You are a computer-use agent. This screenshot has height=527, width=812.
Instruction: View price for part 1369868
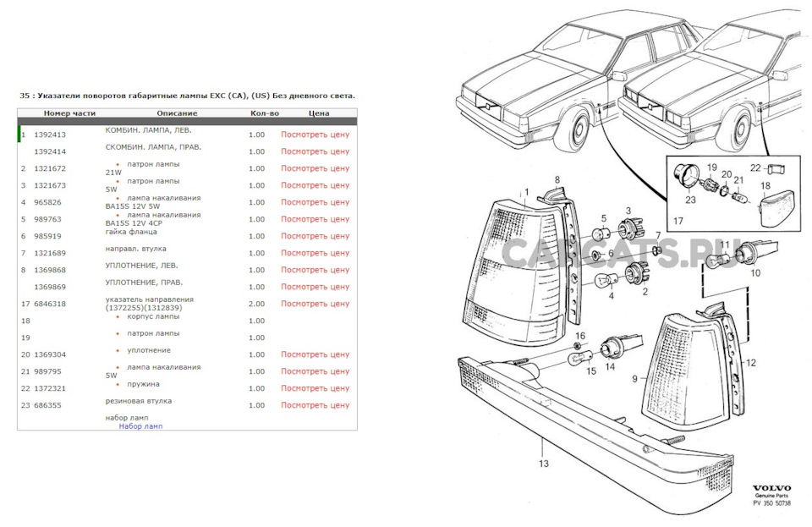pyautogui.click(x=315, y=270)
